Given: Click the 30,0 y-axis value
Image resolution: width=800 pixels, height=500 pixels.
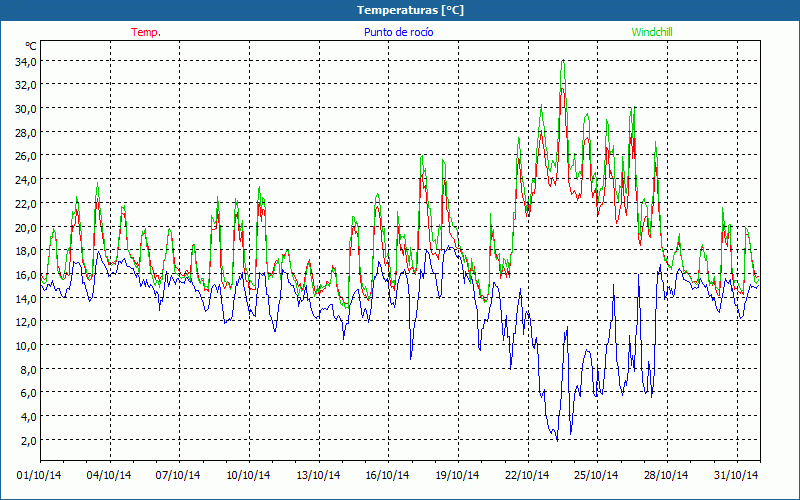Looking at the screenshot, I should coord(27,109).
